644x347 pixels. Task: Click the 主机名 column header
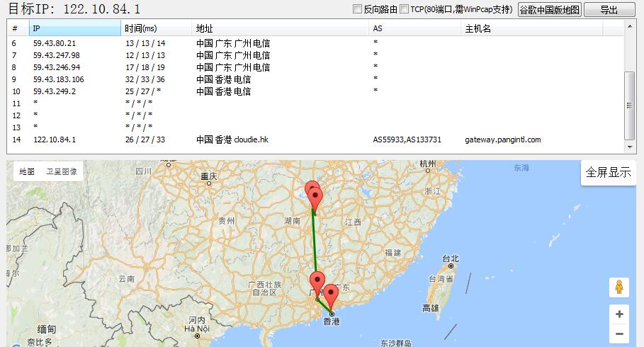click(531, 28)
